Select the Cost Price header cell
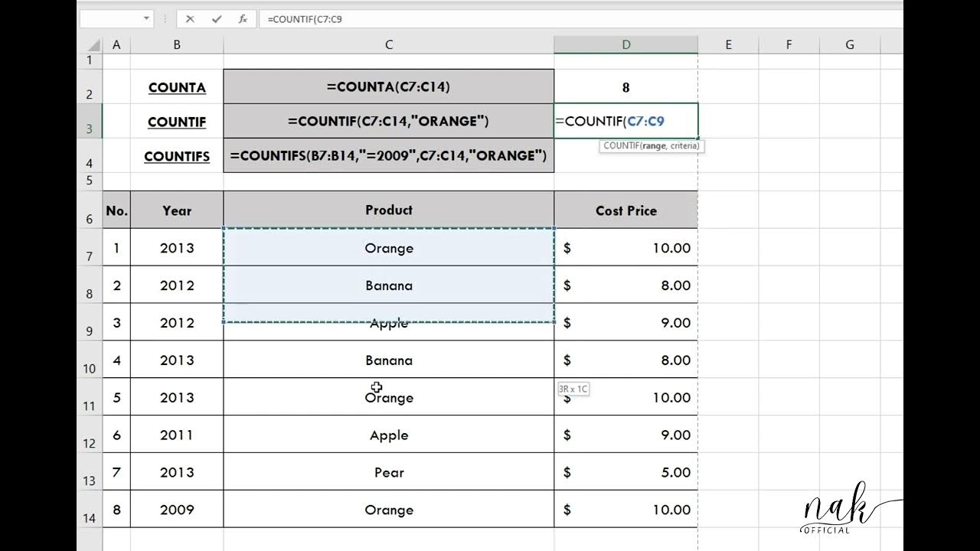This screenshot has height=551, width=980. pyautogui.click(x=626, y=210)
